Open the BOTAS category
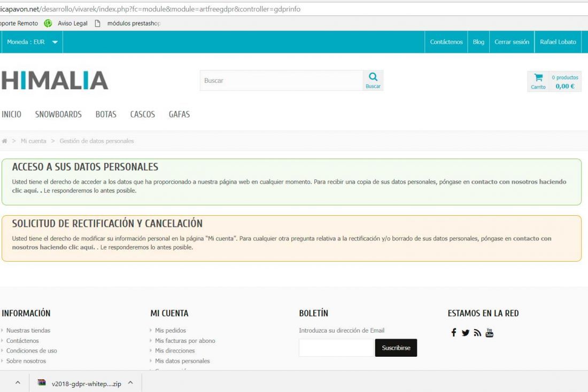This screenshot has height=392, width=588. coord(106,114)
